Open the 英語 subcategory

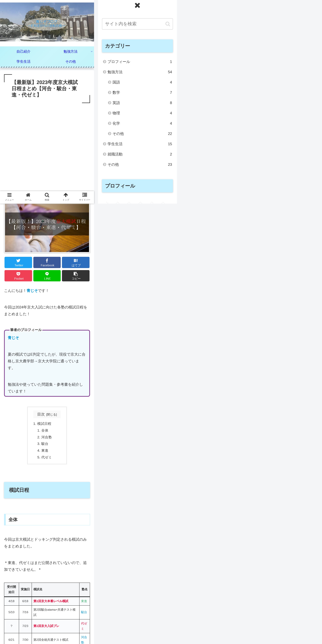[140, 103]
